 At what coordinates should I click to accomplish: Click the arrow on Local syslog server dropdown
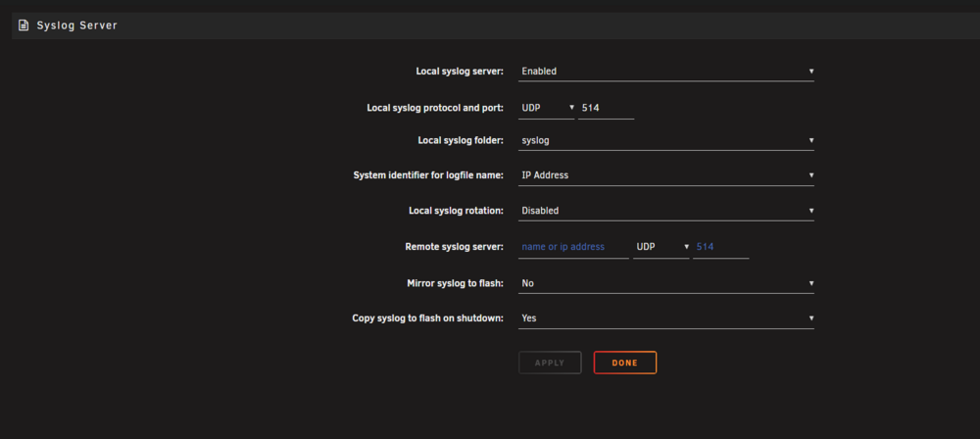tap(811, 72)
